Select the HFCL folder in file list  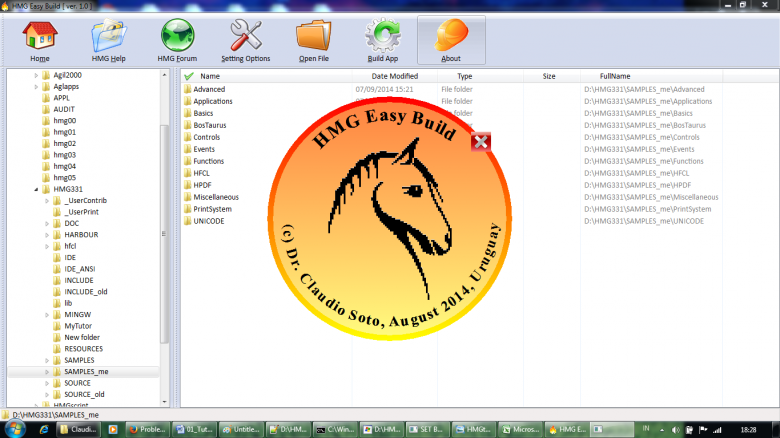pos(201,173)
